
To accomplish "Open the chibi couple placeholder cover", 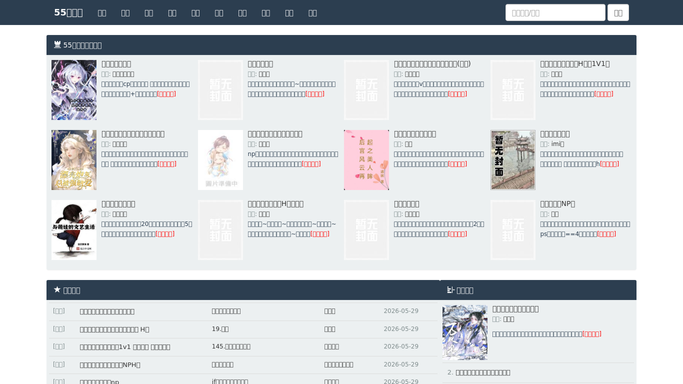I will pos(220,160).
